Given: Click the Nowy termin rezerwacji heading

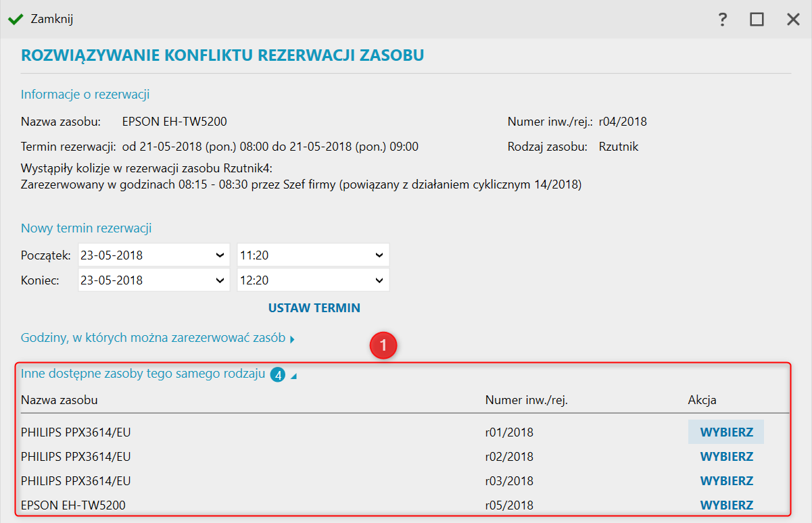Looking at the screenshot, I should point(86,228).
